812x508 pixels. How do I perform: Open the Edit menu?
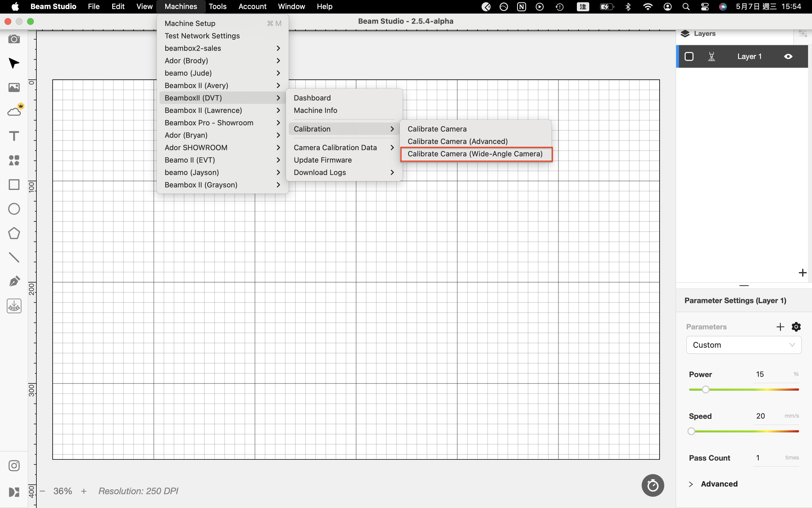(118, 6)
